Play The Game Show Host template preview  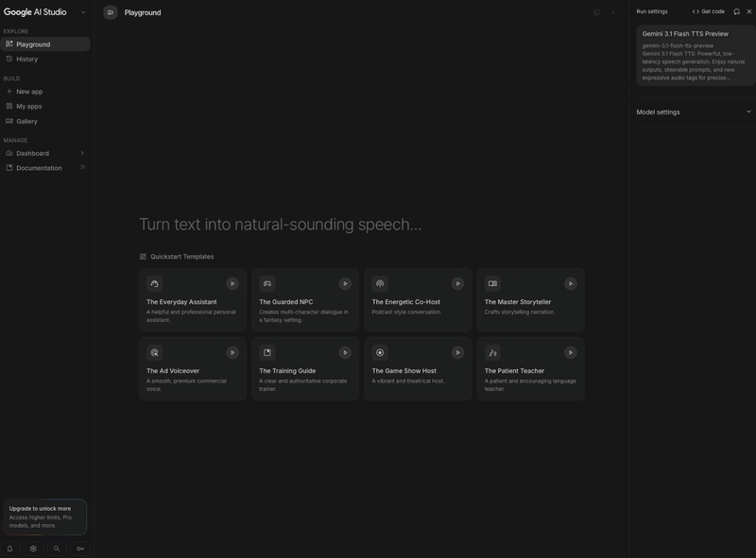click(457, 352)
